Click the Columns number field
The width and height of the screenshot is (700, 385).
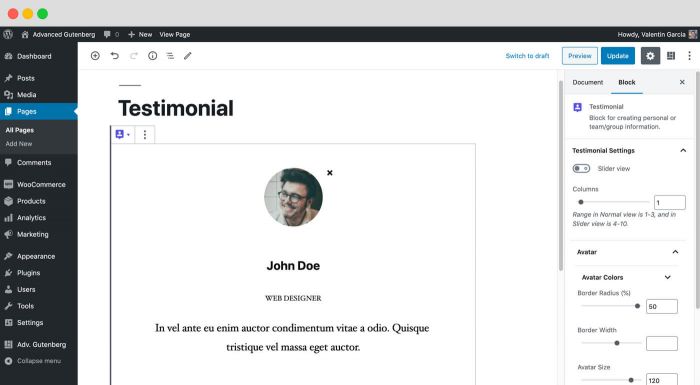point(670,202)
